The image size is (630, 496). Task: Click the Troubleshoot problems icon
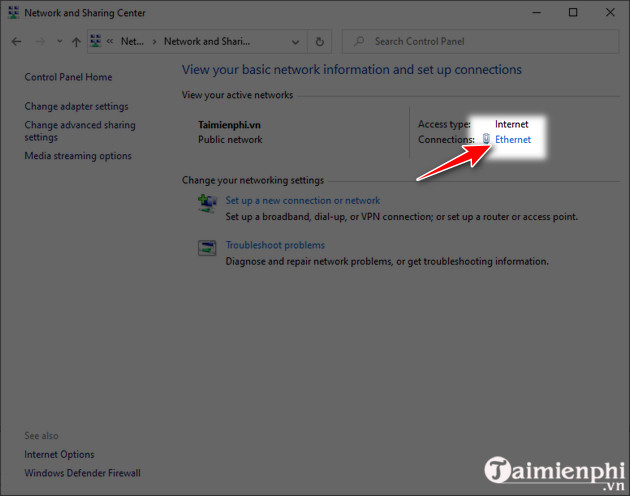pos(207,248)
